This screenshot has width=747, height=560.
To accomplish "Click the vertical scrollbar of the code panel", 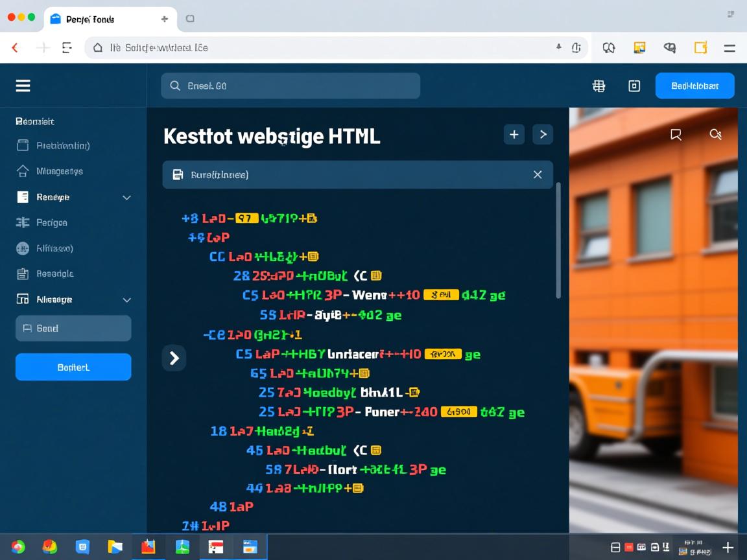I will [558, 240].
